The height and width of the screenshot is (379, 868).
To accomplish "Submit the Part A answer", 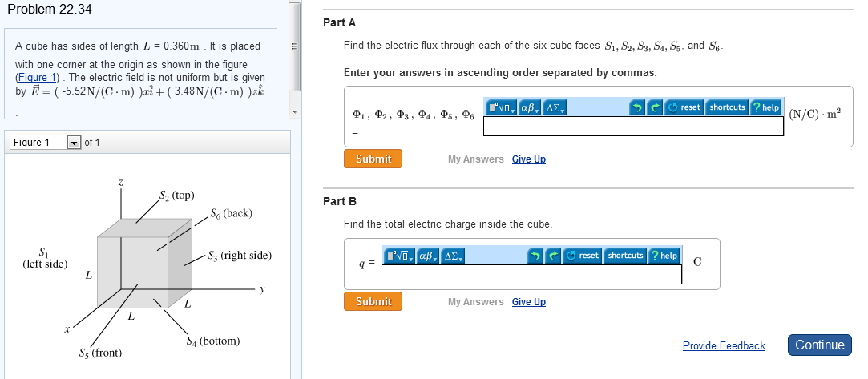I will click(x=373, y=159).
